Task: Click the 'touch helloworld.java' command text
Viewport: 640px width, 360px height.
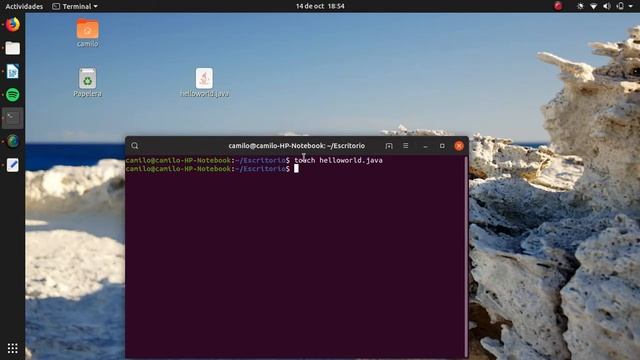Action: point(338,160)
